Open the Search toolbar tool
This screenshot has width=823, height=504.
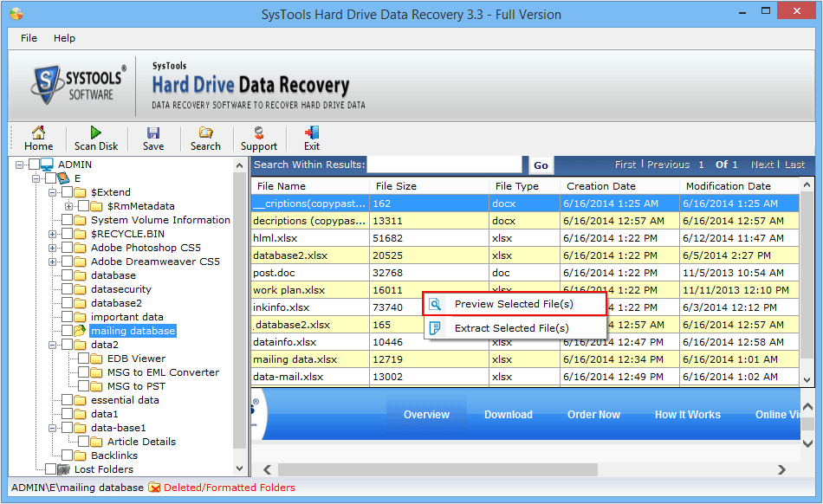coord(205,132)
